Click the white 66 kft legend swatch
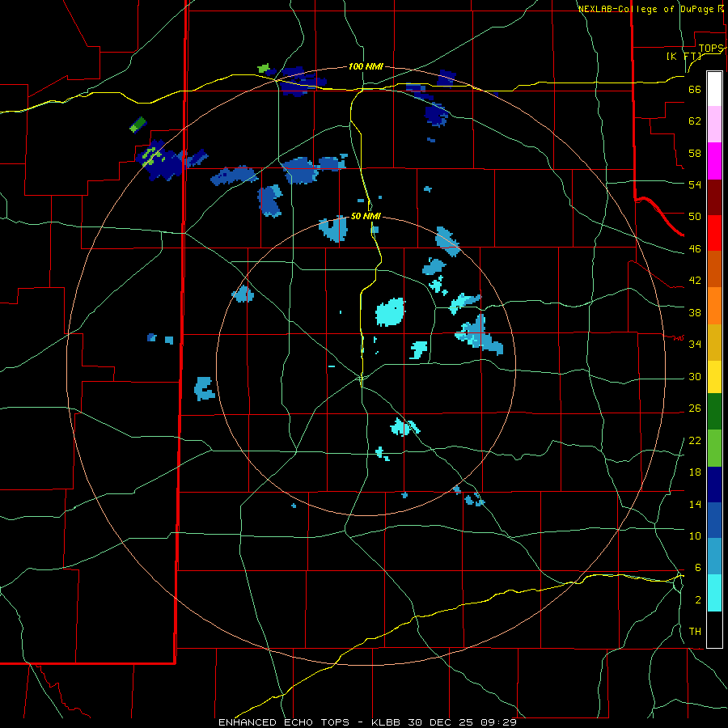The height and width of the screenshot is (728, 728). 714,89
